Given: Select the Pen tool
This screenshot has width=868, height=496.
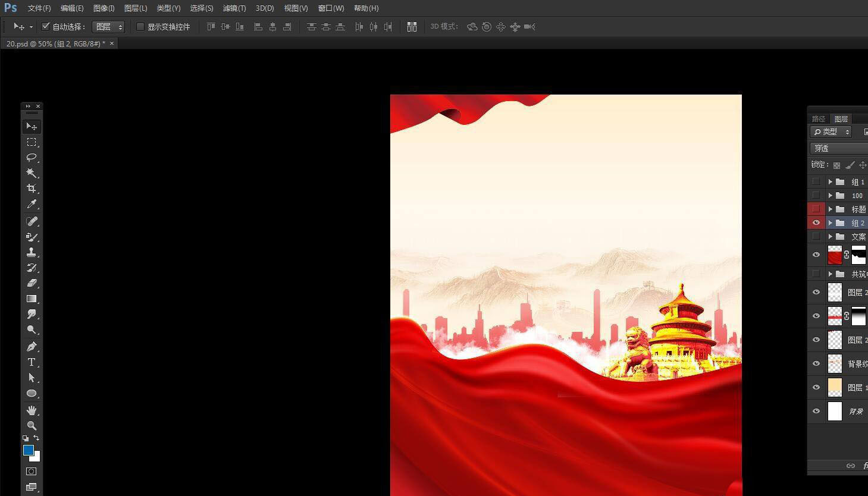Looking at the screenshot, I should 32,347.
